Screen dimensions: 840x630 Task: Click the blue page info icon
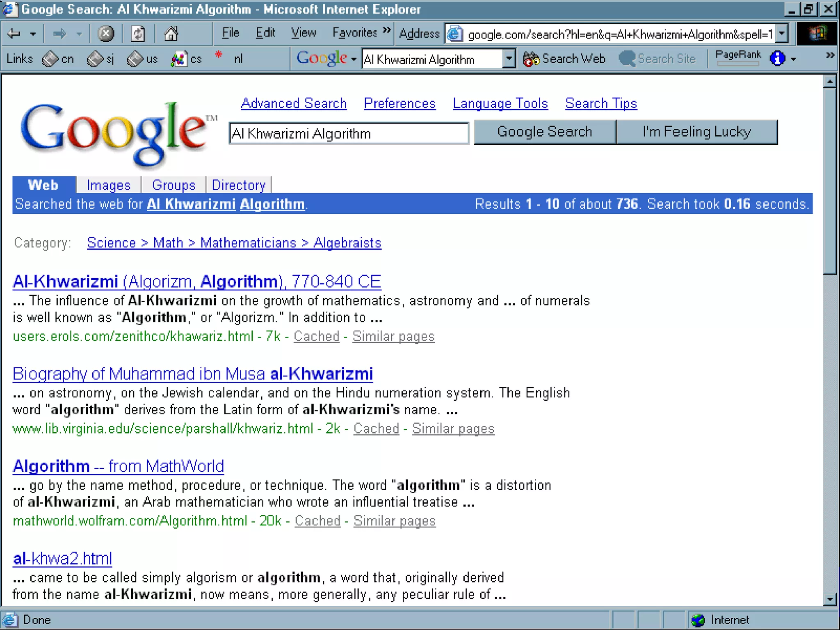[x=777, y=59]
